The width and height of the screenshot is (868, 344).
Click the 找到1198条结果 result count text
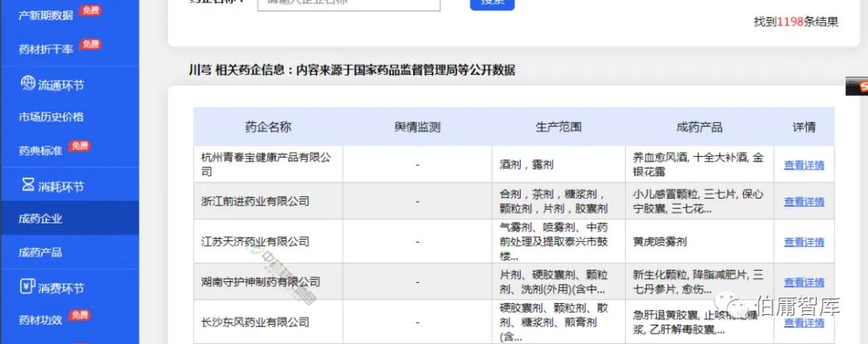(x=796, y=22)
